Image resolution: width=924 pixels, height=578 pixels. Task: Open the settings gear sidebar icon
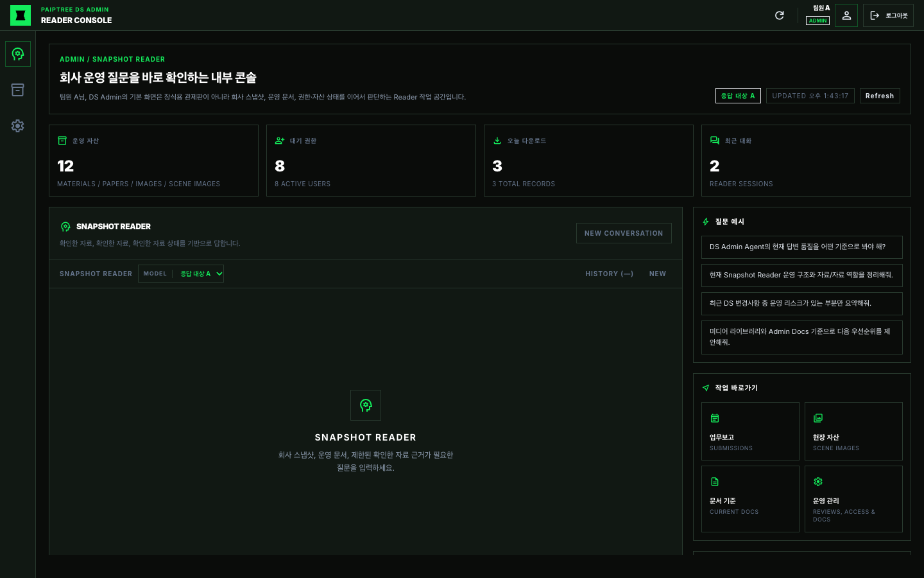coord(18,126)
